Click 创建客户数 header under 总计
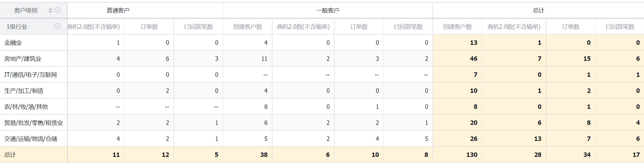 coord(457,27)
